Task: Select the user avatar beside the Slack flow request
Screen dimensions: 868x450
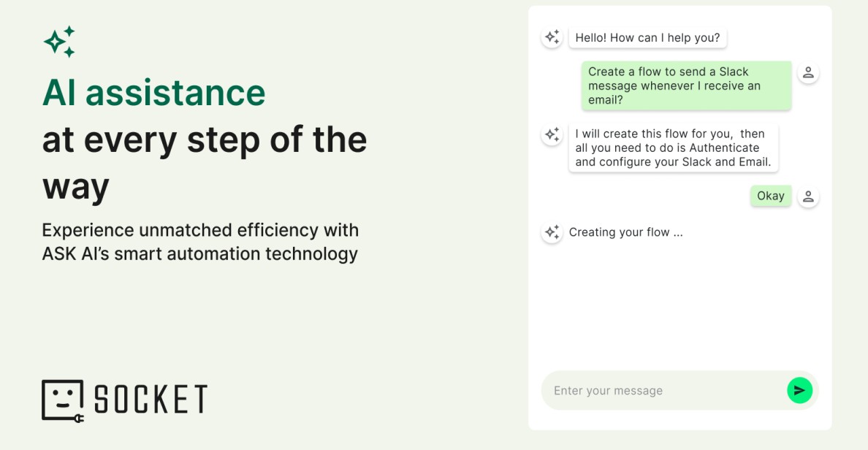Action: coord(808,72)
